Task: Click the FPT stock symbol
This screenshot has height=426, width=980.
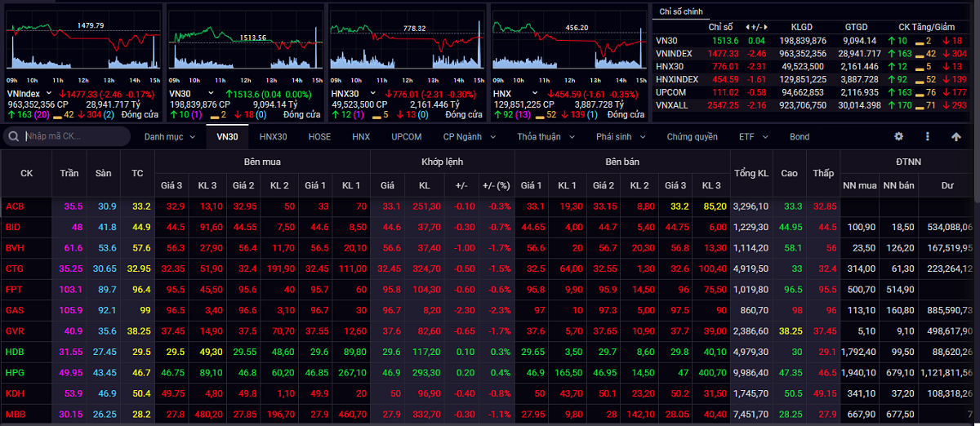Action: click(13, 289)
